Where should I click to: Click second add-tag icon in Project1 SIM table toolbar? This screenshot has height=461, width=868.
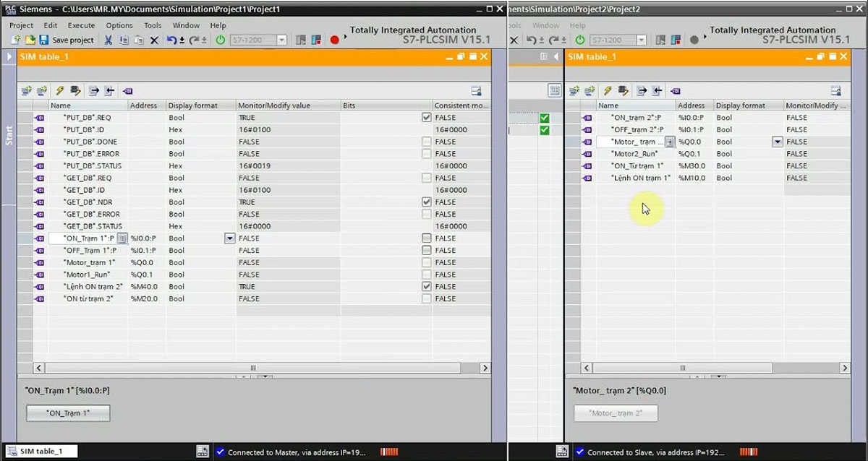point(41,91)
